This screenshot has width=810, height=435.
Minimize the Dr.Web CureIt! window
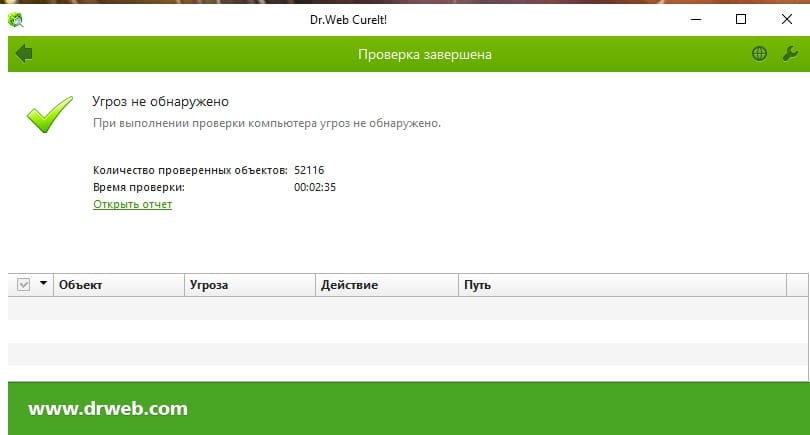click(696, 19)
